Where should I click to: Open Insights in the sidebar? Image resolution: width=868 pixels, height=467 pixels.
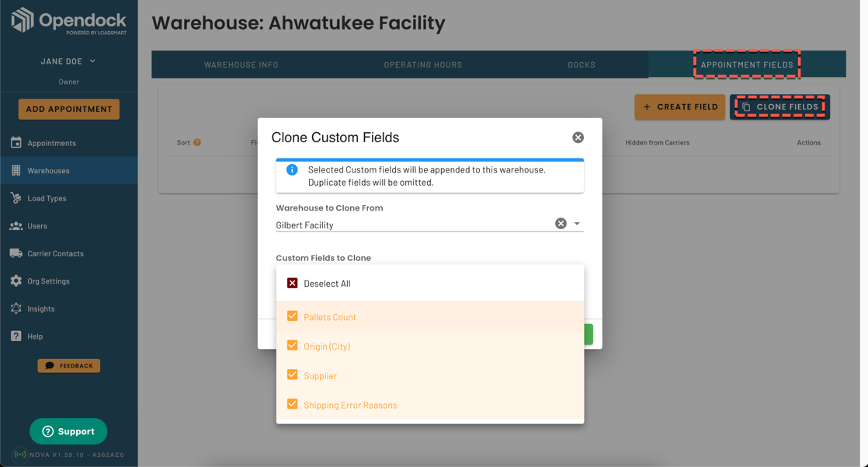68,309
